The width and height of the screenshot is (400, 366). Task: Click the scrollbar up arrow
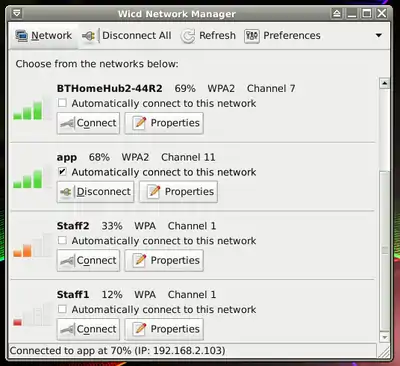click(x=385, y=83)
